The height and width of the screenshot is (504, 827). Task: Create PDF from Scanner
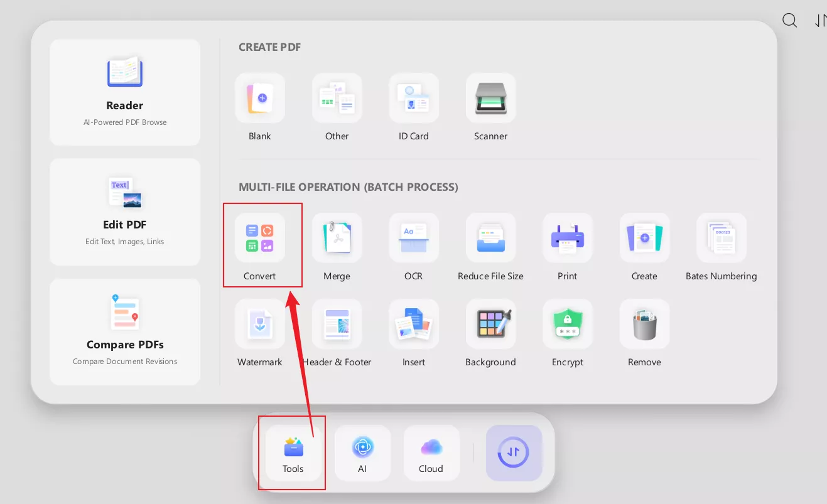490,98
